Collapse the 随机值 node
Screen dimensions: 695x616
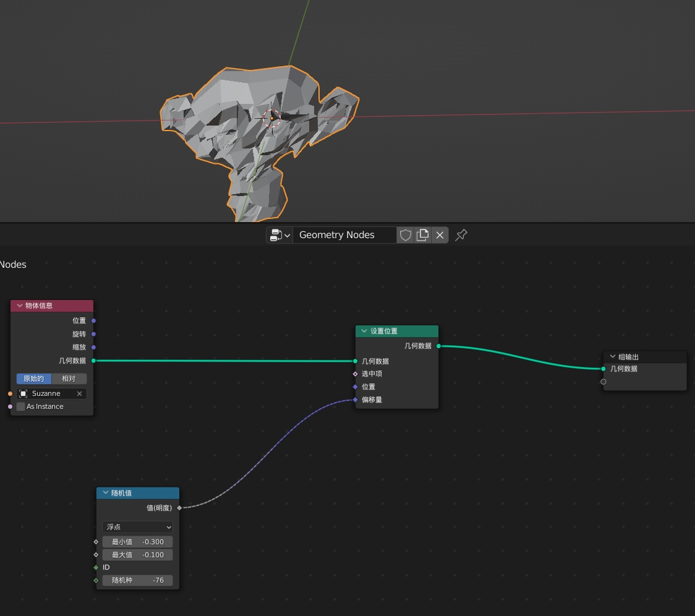(106, 493)
